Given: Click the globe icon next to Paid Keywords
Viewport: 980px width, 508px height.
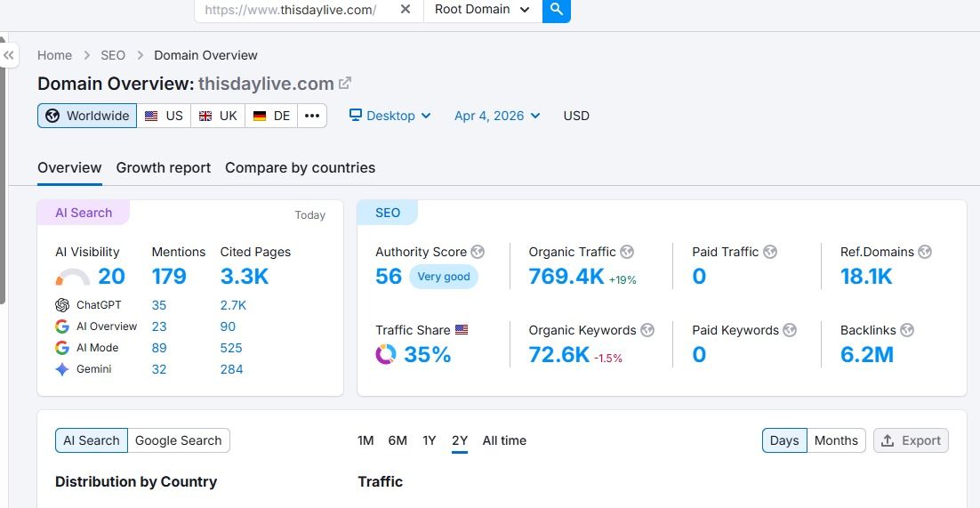Looking at the screenshot, I should [x=790, y=330].
